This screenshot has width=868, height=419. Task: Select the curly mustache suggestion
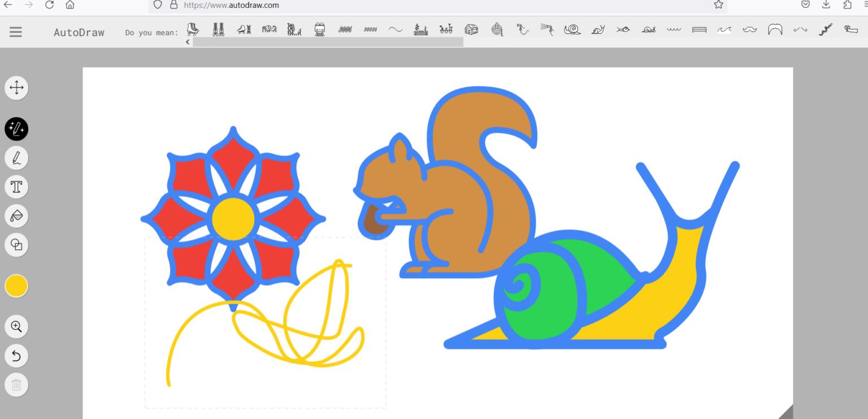click(x=749, y=29)
